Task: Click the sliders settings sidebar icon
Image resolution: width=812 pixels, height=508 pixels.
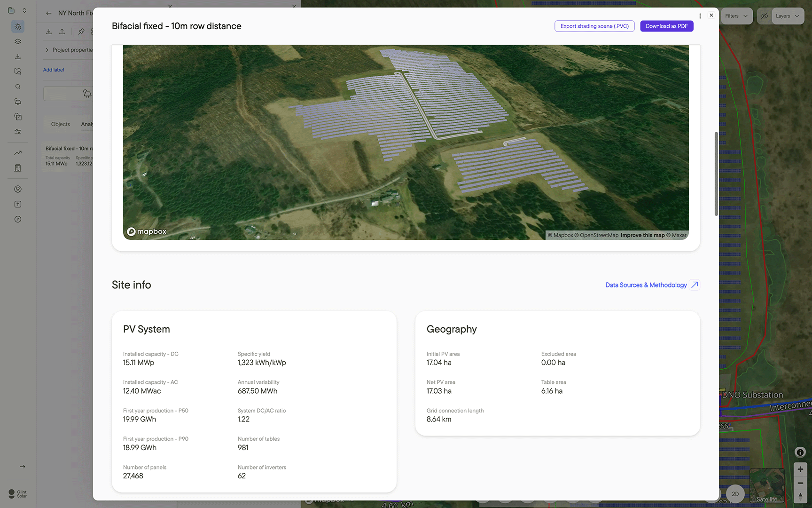Action: (x=18, y=132)
